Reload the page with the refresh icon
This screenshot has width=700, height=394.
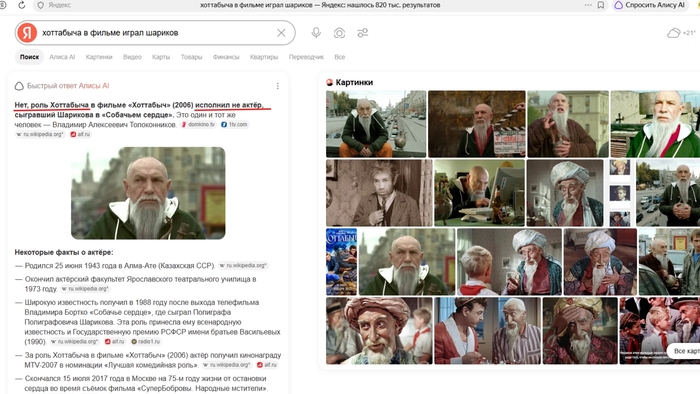click(x=21, y=5)
